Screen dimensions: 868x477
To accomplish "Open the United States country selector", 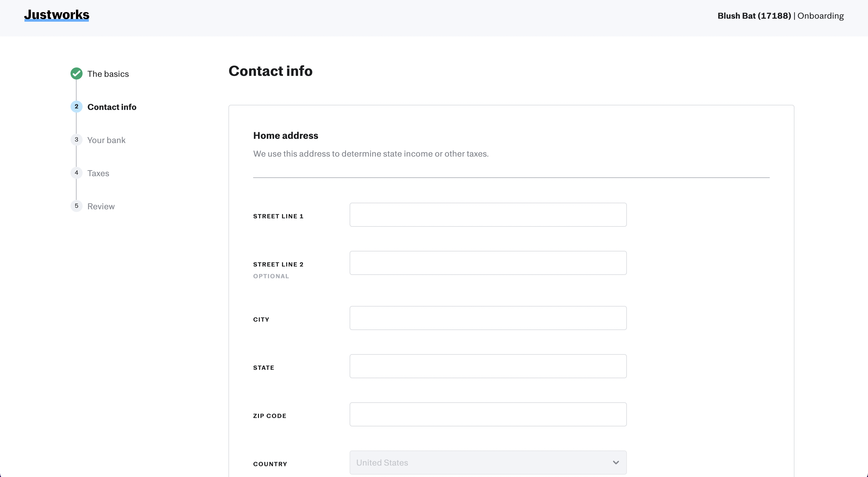I will (x=488, y=463).
